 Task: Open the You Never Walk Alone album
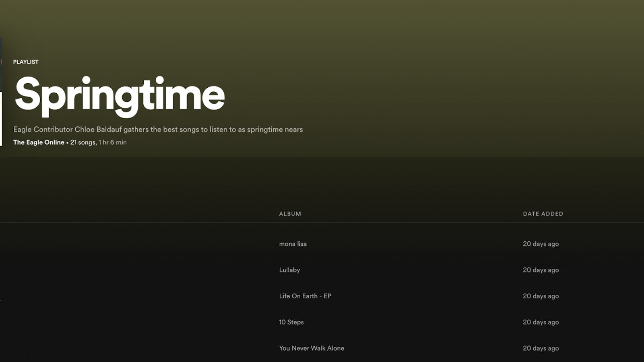(312, 348)
